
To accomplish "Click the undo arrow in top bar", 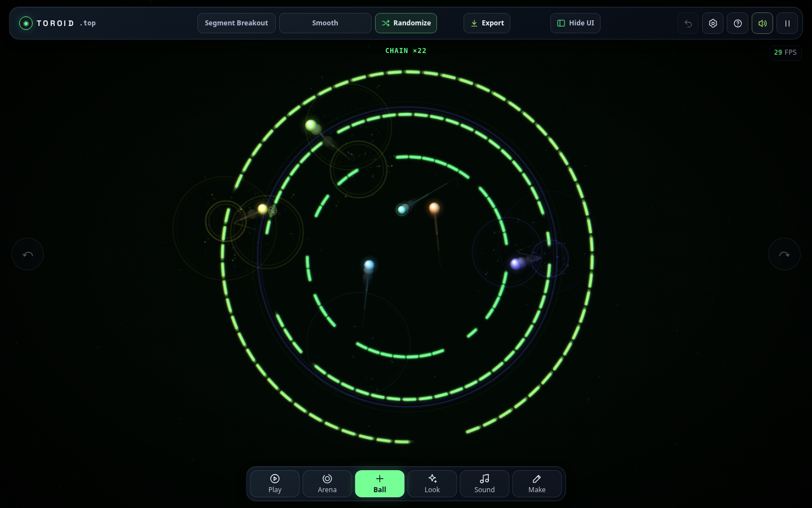I will tap(688, 23).
